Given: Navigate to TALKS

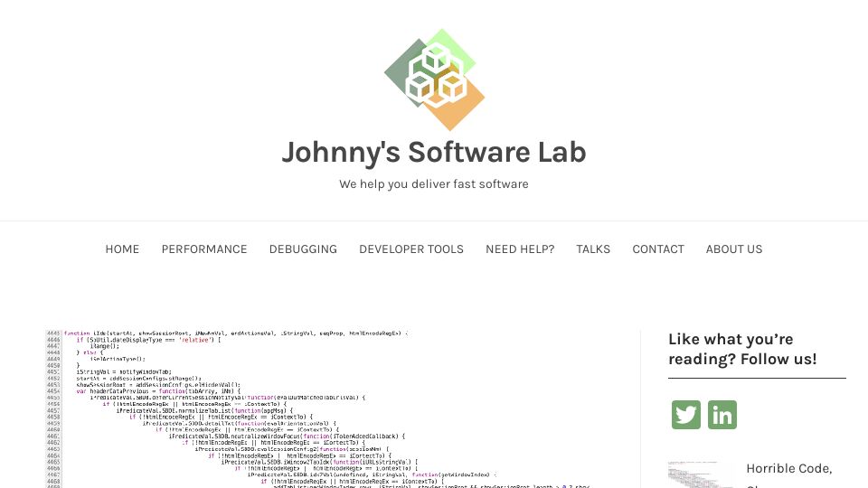Looking at the screenshot, I should 593,249.
